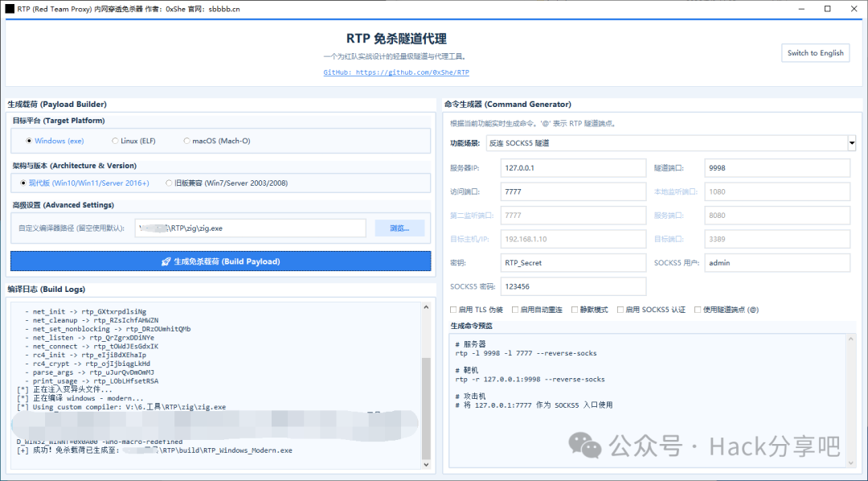Viewport: 868px width, 481px height.
Task: Click the command line 'rtp -l 9998 -l 7777 --reverse-socks'
Action: pyautogui.click(x=526, y=353)
